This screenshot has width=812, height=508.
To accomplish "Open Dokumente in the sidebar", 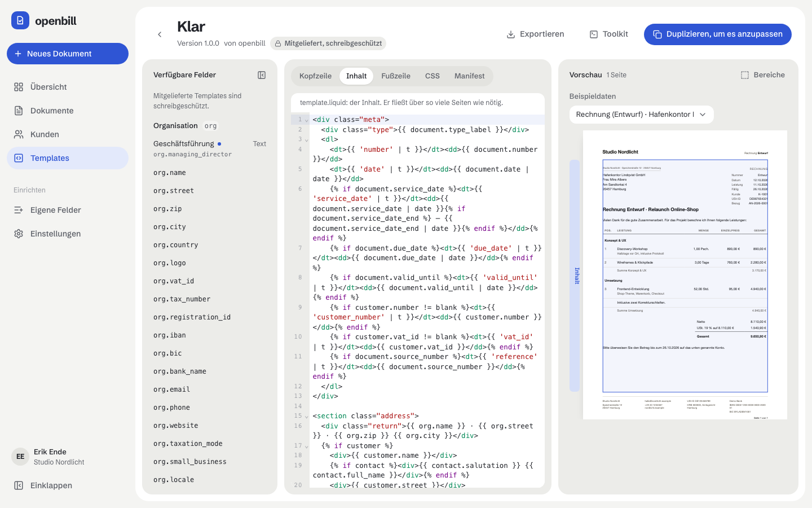I will [x=68, y=111].
